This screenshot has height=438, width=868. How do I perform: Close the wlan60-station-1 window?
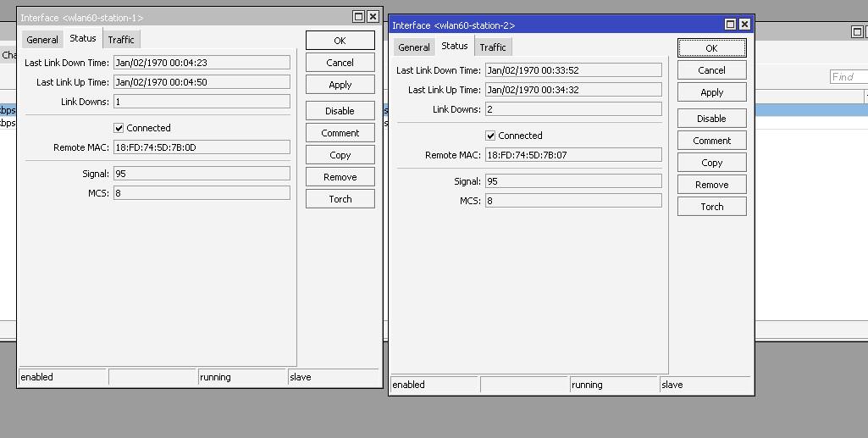pyautogui.click(x=373, y=17)
